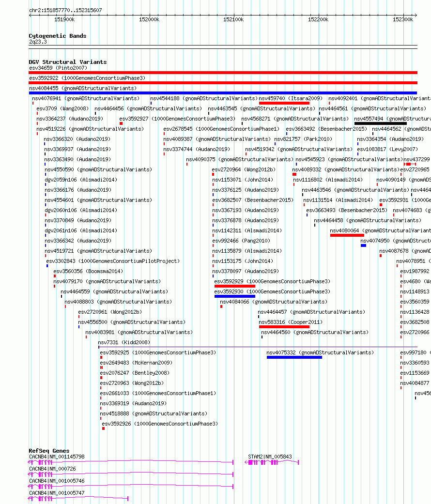Open esv2678545 1000GenomesConsortiumPhase1 label
Viewport: 431px width, 504px height.
tap(221, 129)
